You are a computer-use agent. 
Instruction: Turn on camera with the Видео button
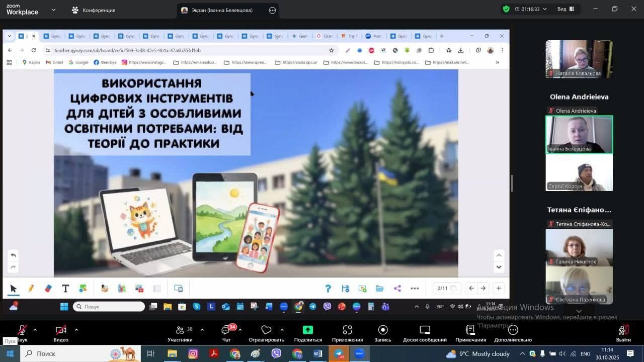pyautogui.click(x=61, y=330)
